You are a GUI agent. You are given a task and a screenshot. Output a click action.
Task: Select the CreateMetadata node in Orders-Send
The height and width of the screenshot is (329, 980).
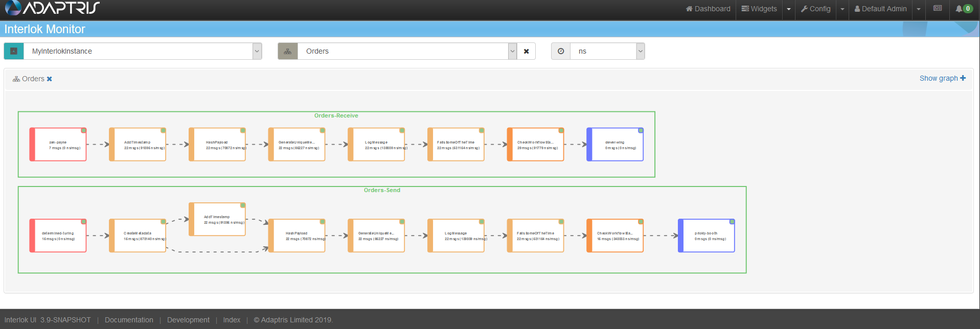pos(138,236)
